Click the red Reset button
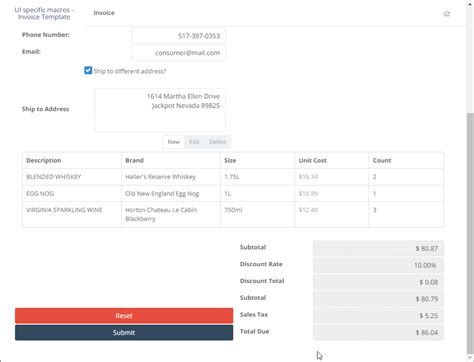 point(124,316)
